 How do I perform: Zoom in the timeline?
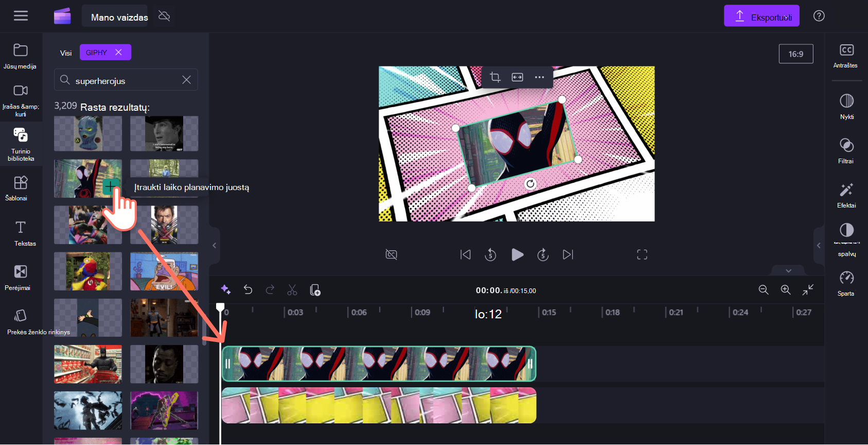(x=786, y=290)
